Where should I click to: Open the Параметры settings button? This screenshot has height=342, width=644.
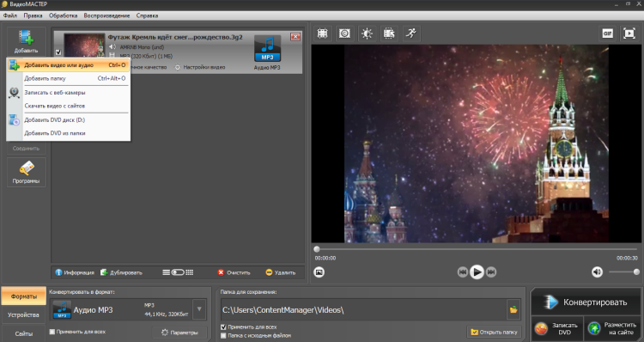tap(179, 333)
